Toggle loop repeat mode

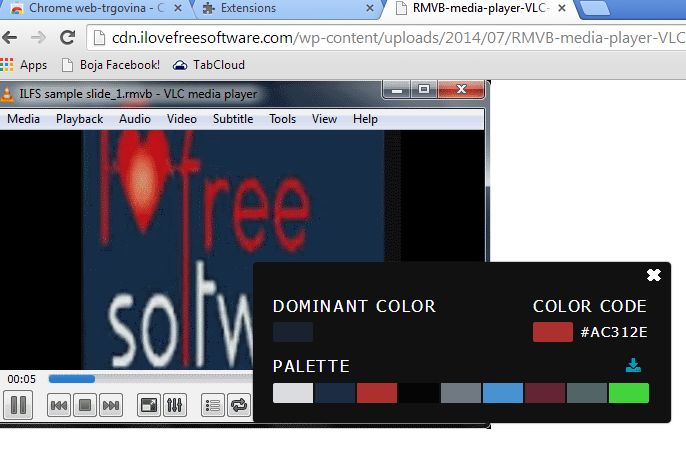239,405
